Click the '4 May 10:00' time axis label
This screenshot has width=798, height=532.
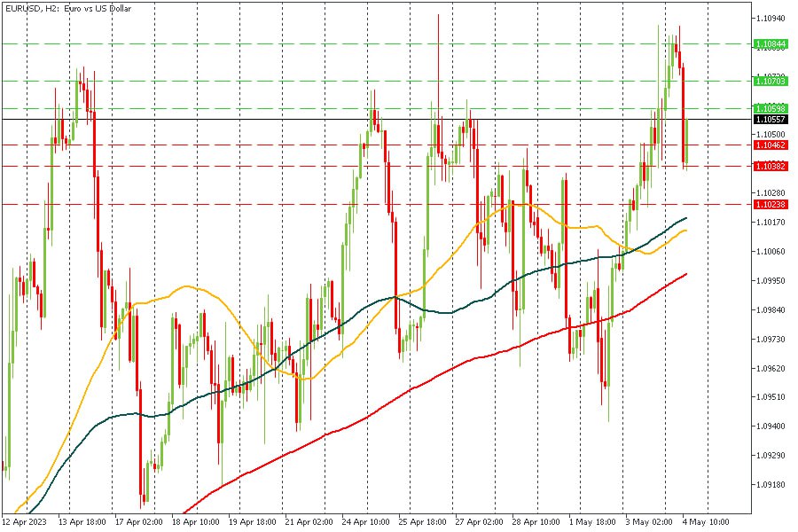(x=706, y=522)
